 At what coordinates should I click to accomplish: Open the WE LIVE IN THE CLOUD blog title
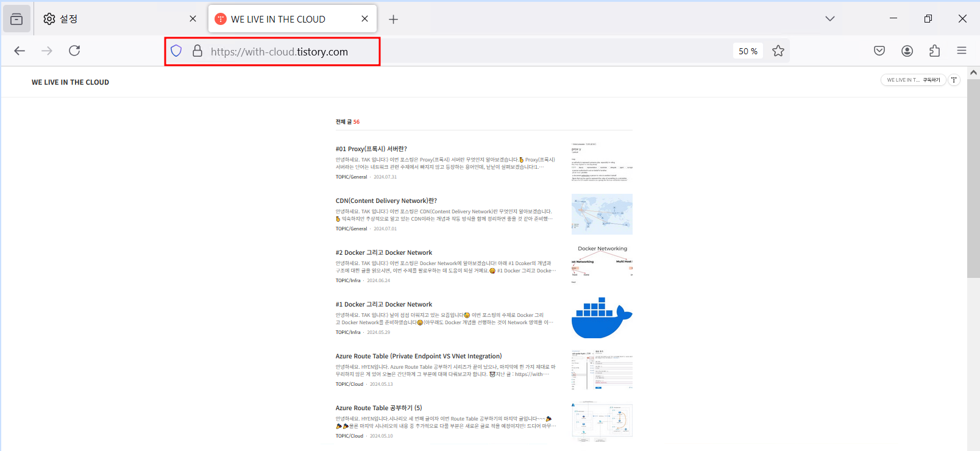click(x=70, y=82)
